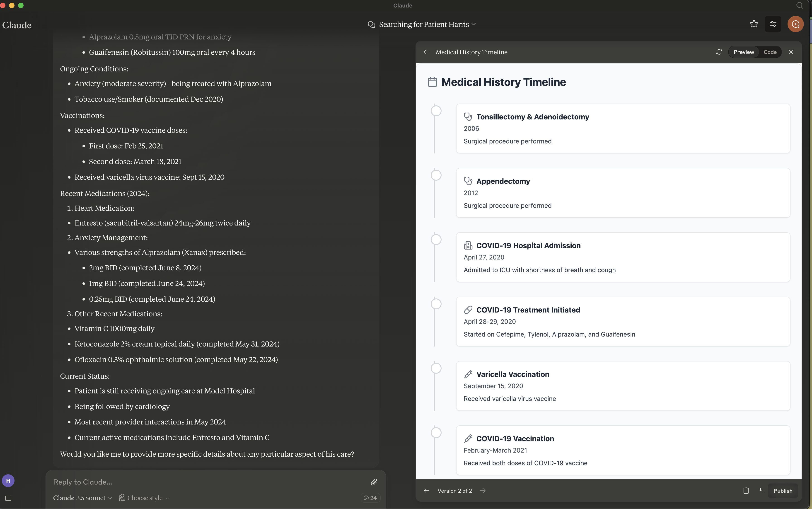Start a new chat with orange button
This screenshot has height=509, width=812.
pos(795,24)
